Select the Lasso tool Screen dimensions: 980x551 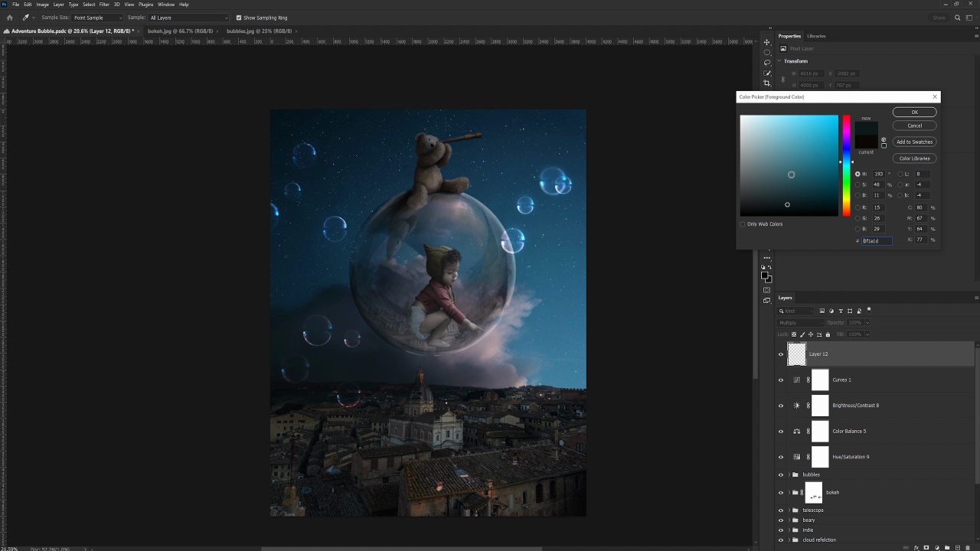767,63
